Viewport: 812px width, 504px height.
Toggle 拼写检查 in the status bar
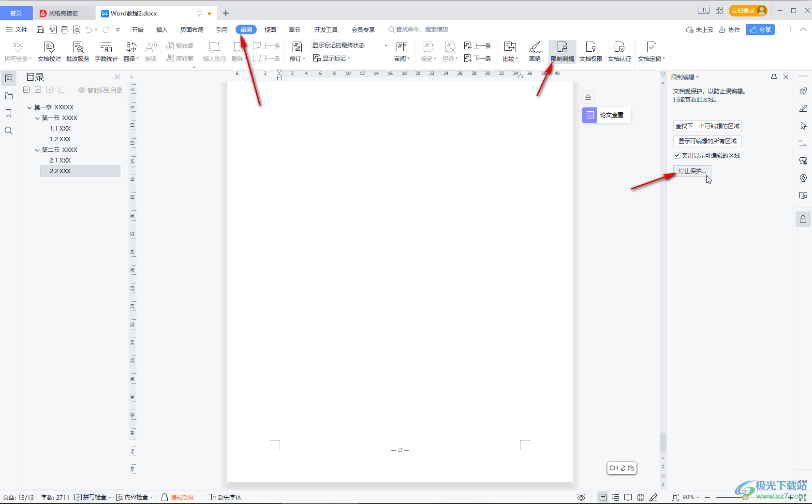[90, 497]
